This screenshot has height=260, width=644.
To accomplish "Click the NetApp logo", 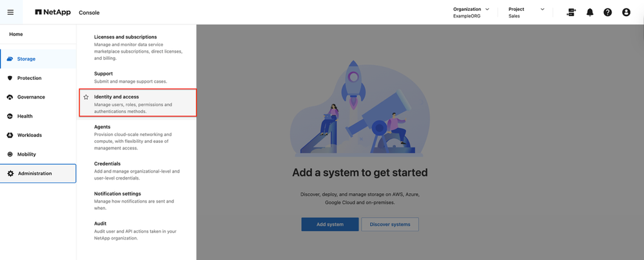I will click(x=54, y=12).
